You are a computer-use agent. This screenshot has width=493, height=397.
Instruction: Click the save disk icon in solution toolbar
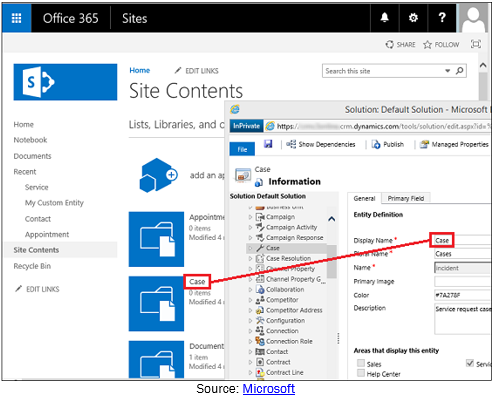(x=268, y=144)
